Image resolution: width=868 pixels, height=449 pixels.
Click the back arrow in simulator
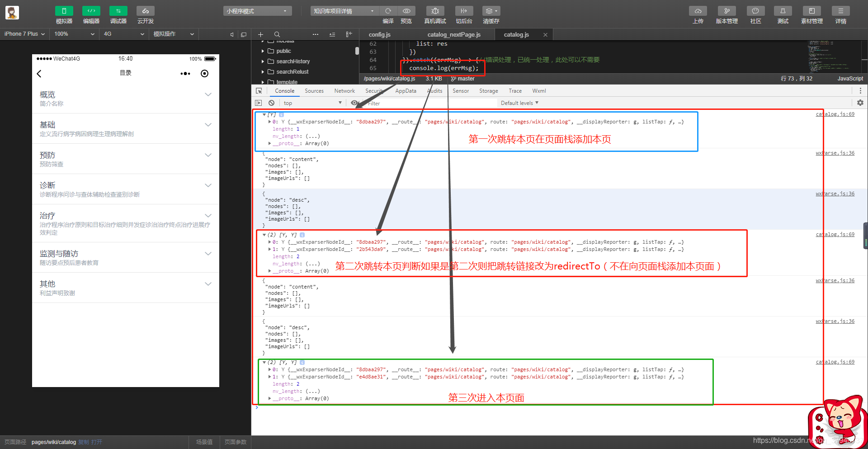pos(39,73)
